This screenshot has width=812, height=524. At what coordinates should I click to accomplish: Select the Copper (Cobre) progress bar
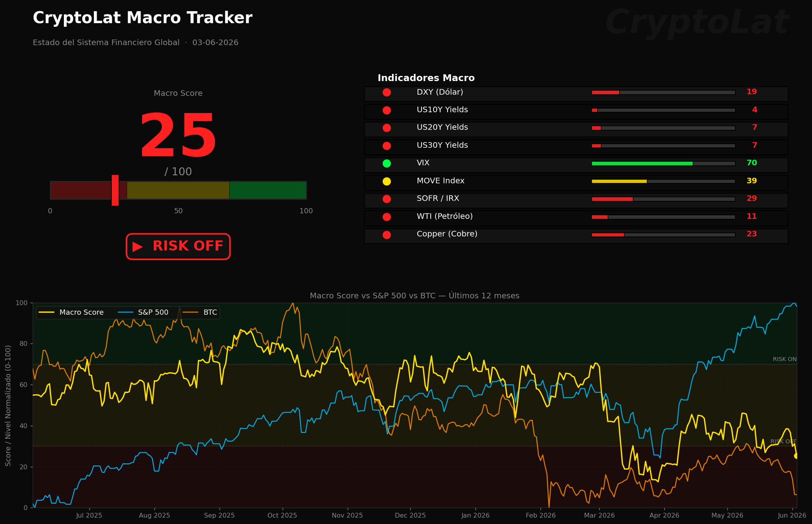(x=663, y=235)
